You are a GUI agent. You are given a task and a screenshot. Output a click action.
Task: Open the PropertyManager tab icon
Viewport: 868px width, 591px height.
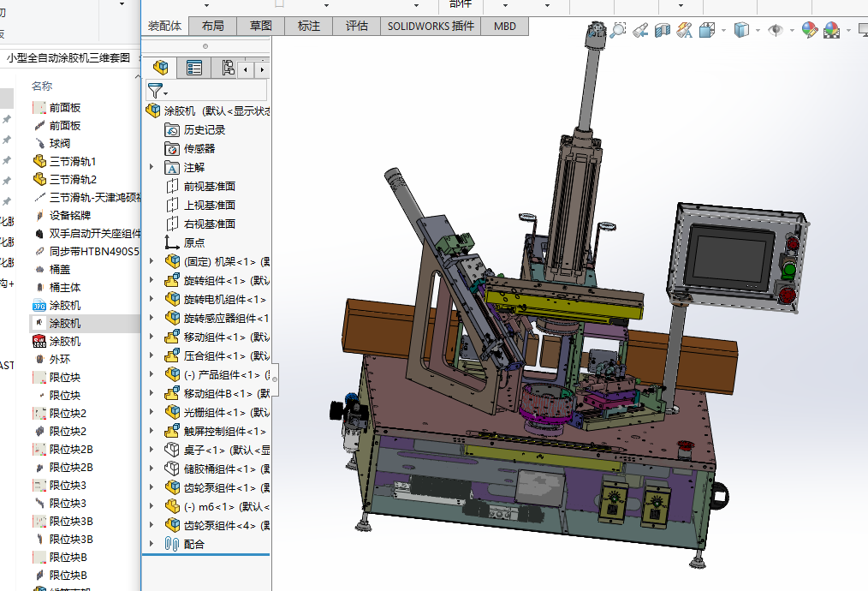click(x=194, y=68)
